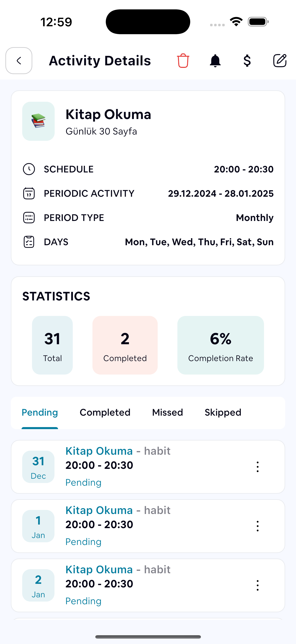
Task: Tap the checklist icon beside Days
Action: pyautogui.click(x=29, y=242)
